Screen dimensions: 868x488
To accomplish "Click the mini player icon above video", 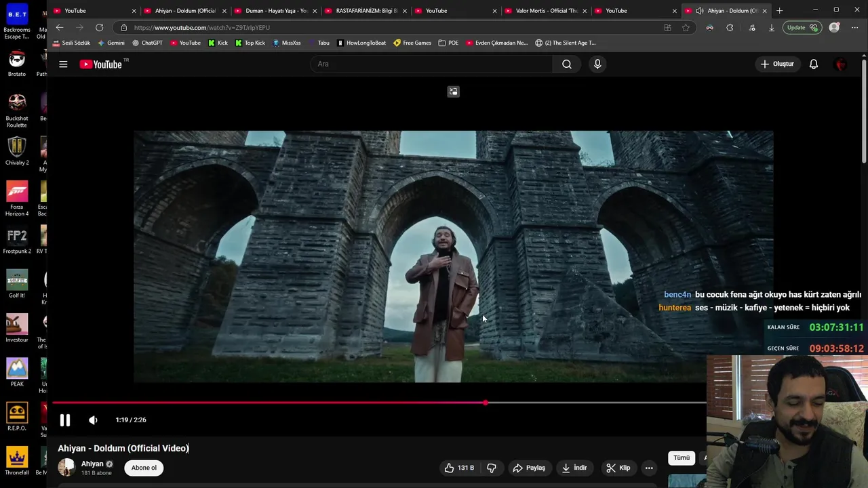I will 453,91.
